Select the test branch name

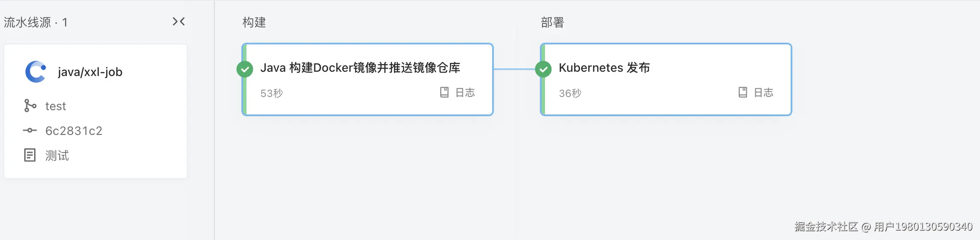point(55,106)
